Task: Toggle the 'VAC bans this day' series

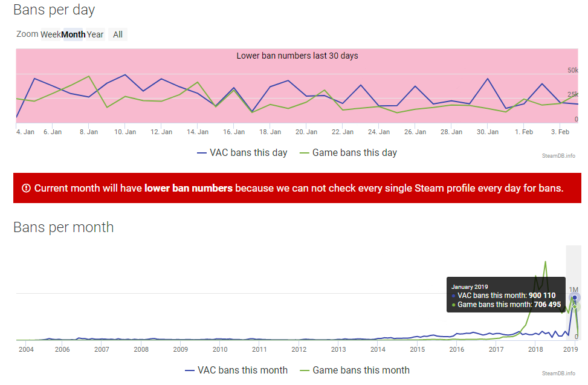Action: point(248,152)
